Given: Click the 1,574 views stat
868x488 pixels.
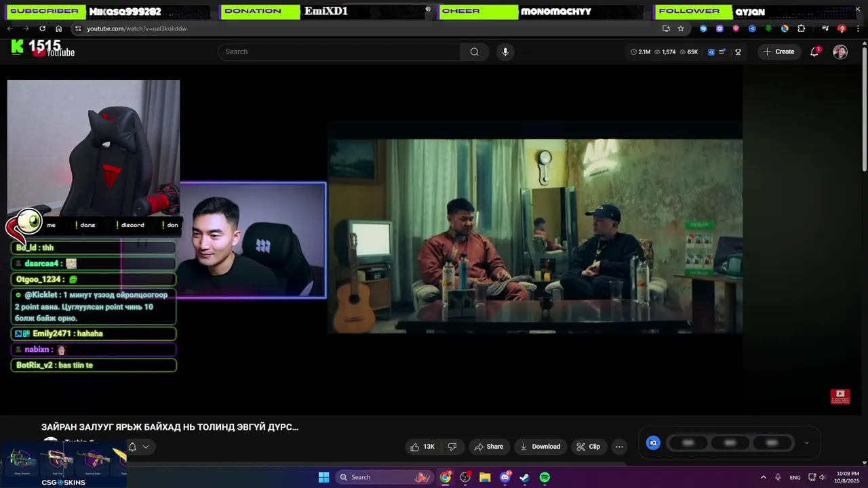Looking at the screenshot, I should [665, 52].
